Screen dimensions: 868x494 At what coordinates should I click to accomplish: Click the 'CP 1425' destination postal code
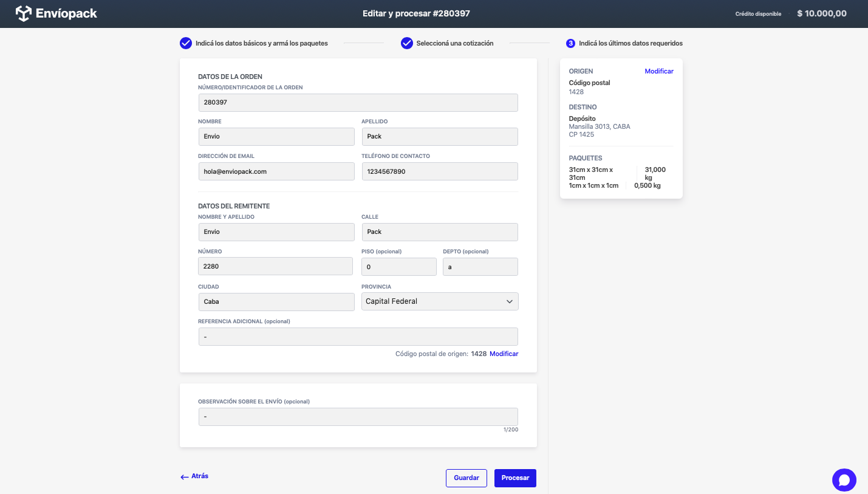[581, 134]
